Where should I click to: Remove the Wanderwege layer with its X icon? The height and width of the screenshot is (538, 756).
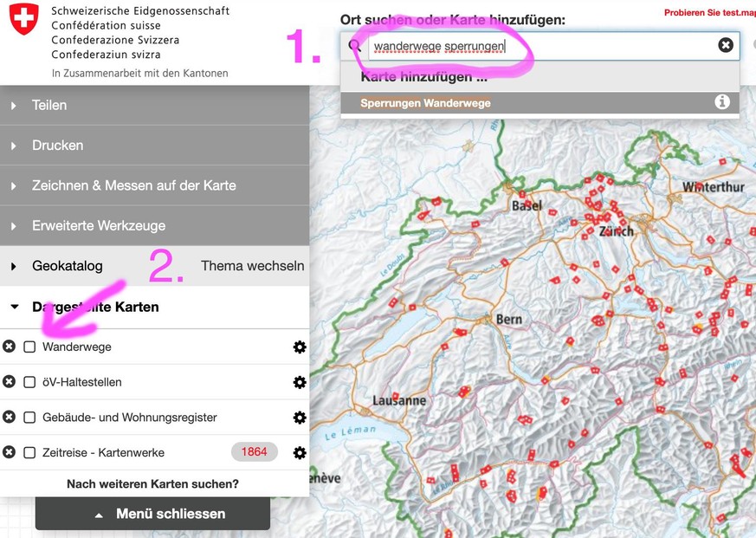tap(9, 347)
